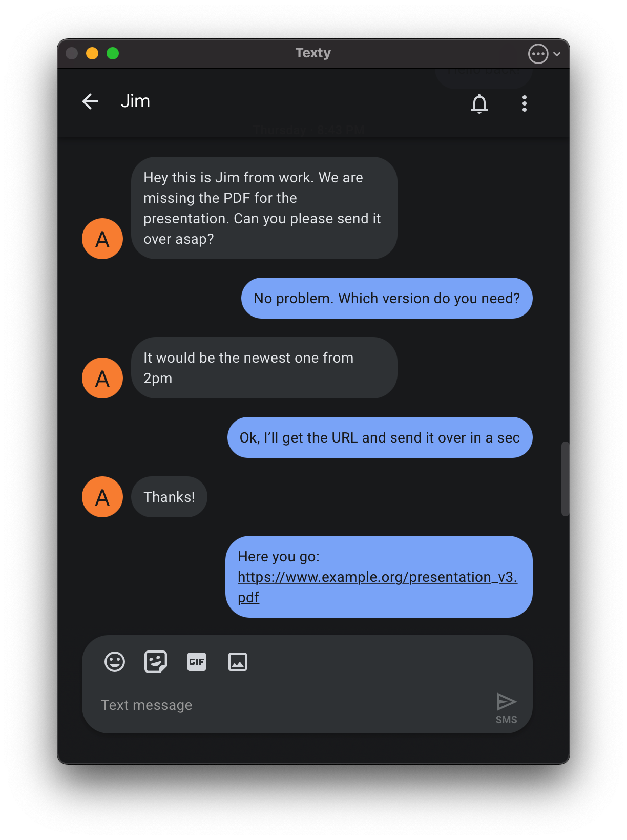
Task: Click the newest one from 2pm message bubble
Action: coord(264,368)
